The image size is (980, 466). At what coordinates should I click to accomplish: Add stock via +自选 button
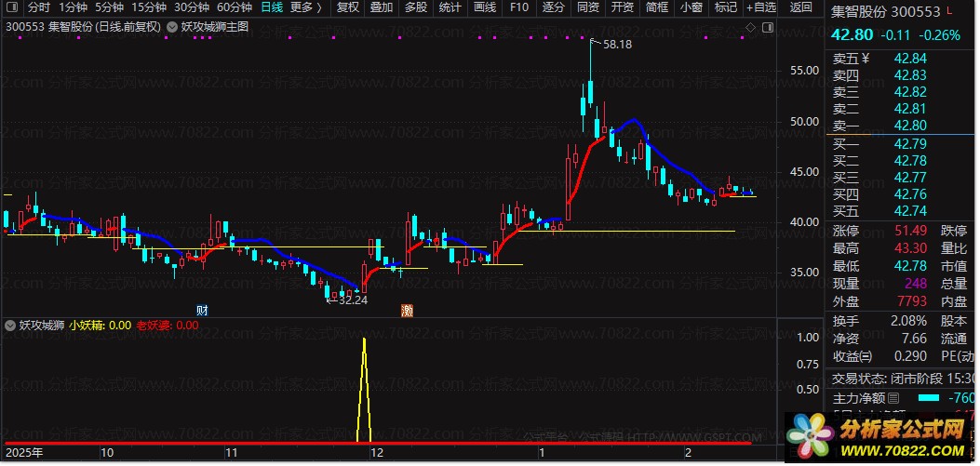tap(761, 7)
